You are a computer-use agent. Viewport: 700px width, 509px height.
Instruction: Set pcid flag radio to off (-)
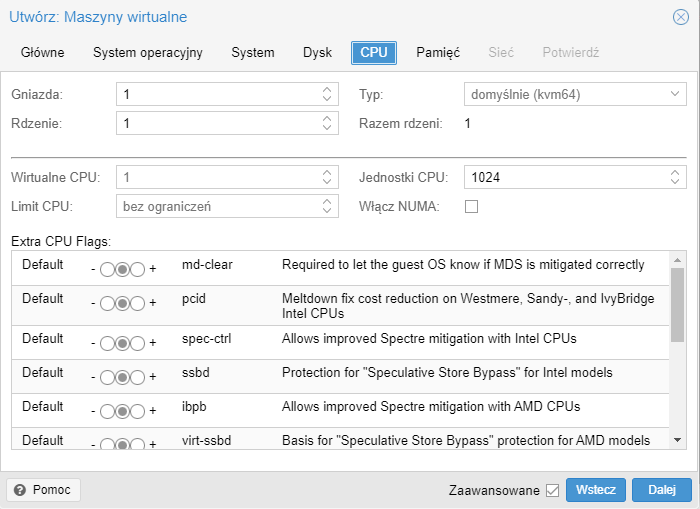pos(108,303)
